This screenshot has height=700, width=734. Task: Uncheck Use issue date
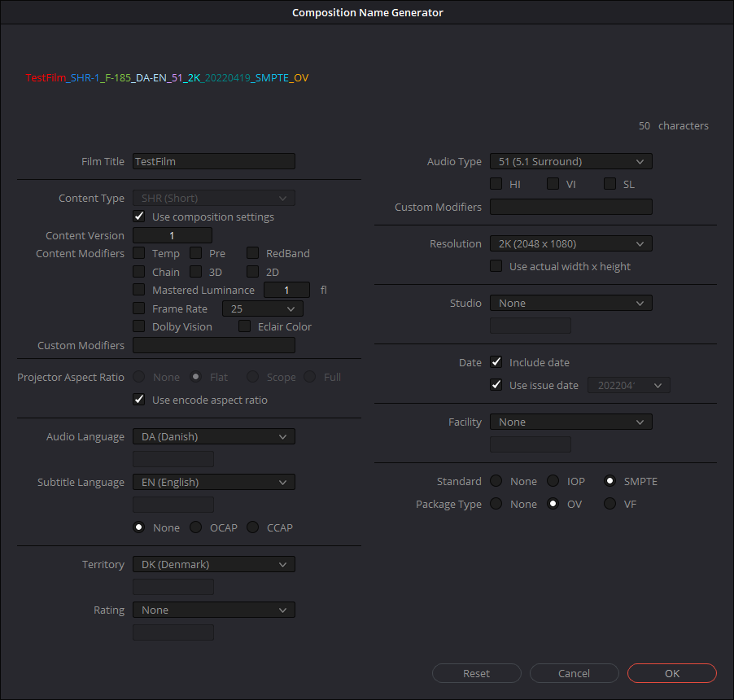tap(496, 385)
